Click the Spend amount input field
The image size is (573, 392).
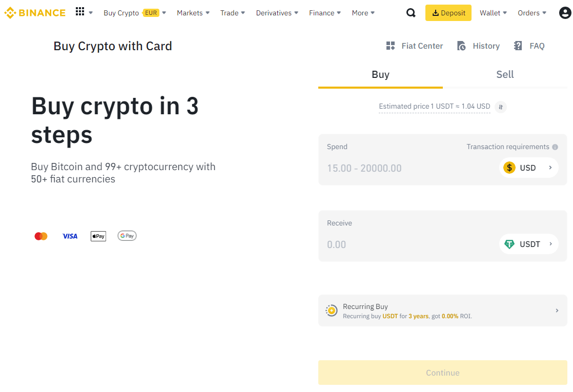pos(405,168)
